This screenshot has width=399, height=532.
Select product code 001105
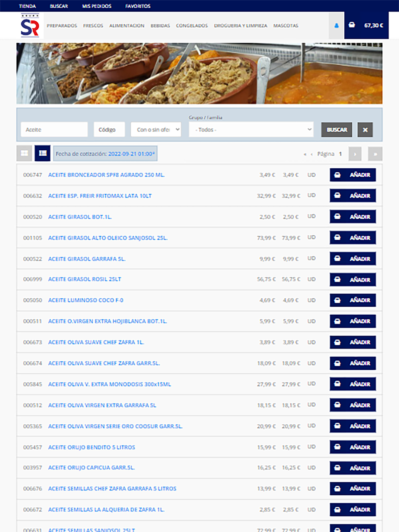(x=32, y=238)
